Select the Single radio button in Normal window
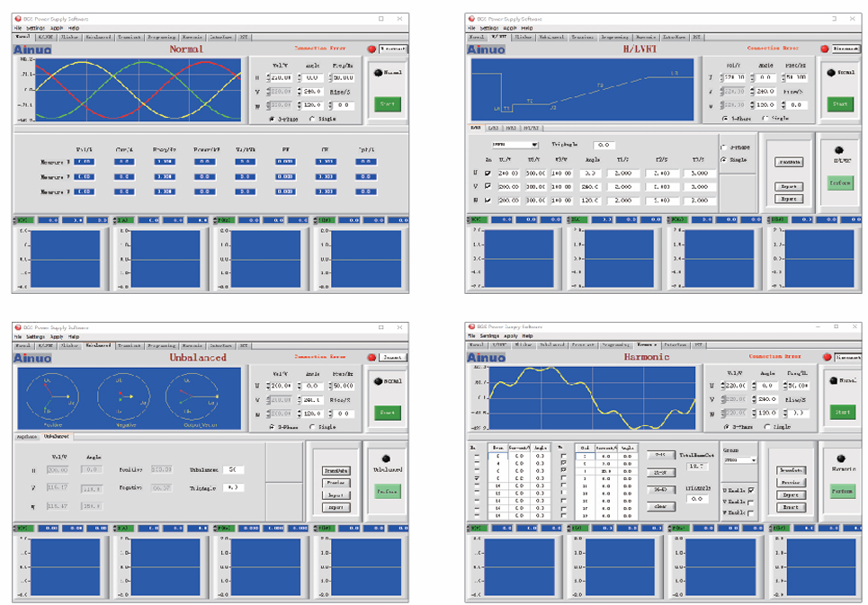The image size is (868, 605). tap(312, 118)
